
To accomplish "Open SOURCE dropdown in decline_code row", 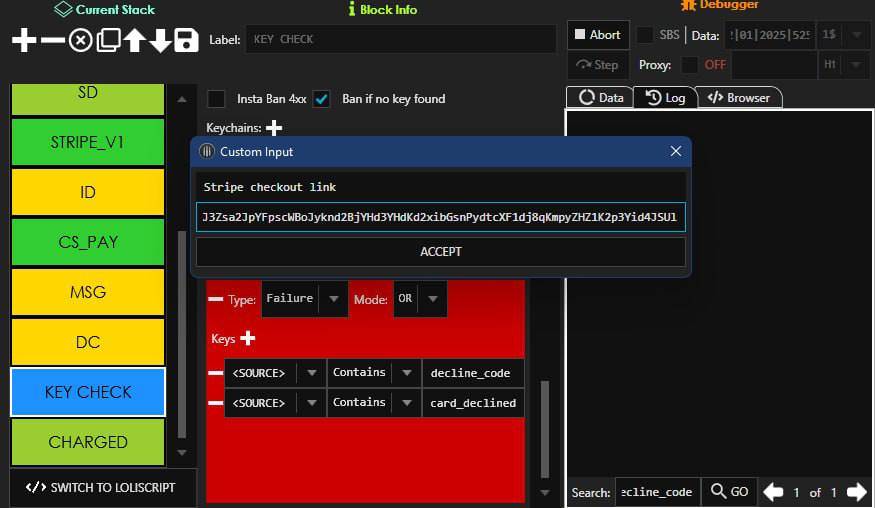I will coord(311,373).
